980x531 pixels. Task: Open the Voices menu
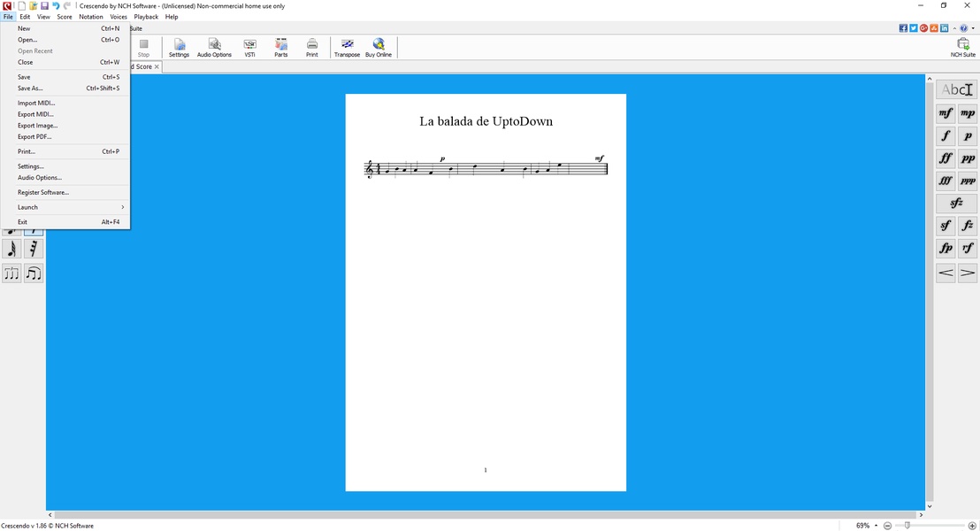(119, 17)
